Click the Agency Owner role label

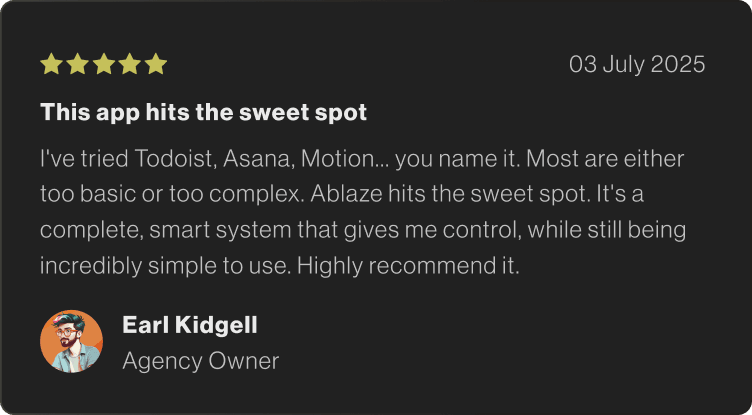point(200,360)
